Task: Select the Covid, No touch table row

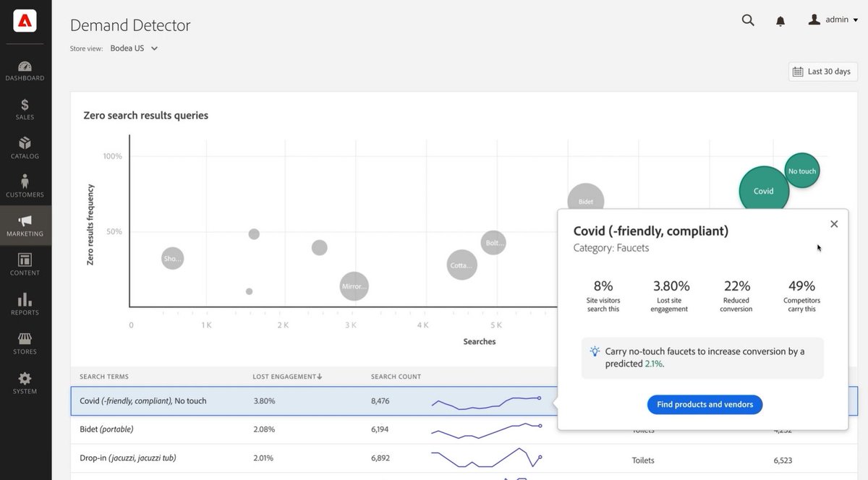Action: (x=314, y=400)
